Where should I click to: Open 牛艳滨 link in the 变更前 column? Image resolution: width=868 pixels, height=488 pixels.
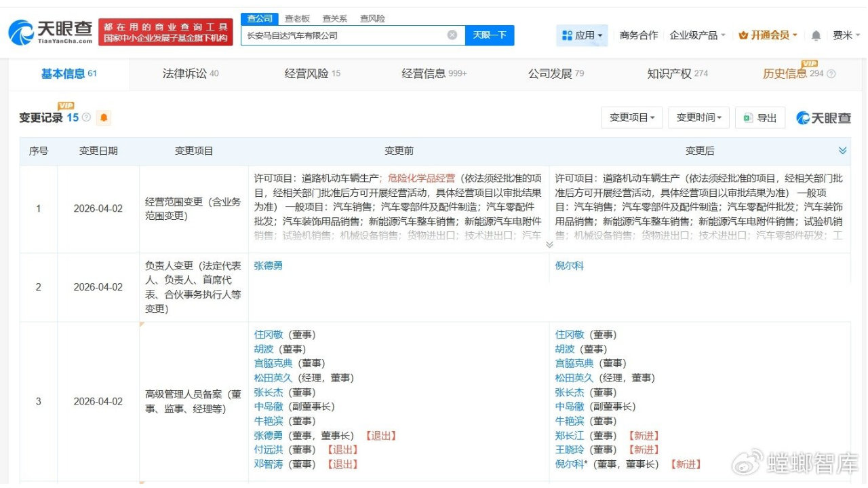(x=268, y=421)
